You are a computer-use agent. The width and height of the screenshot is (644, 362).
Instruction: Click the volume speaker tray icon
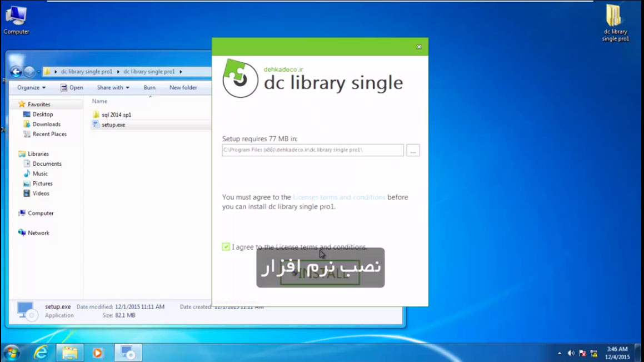click(571, 353)
